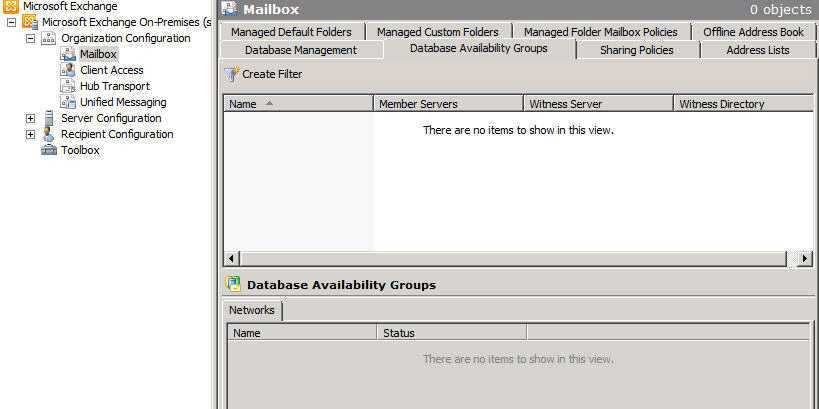This screenshot has height=409, width=819.
Task: Select the Networks tab in lower pane
Action: coord(252,310)
